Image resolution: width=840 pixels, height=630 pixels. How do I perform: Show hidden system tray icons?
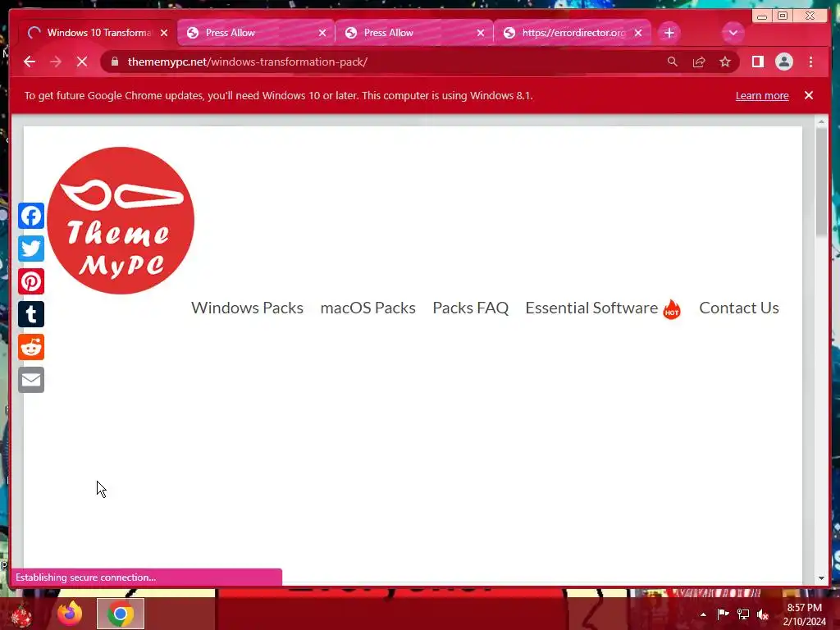(x=703, y=614)
